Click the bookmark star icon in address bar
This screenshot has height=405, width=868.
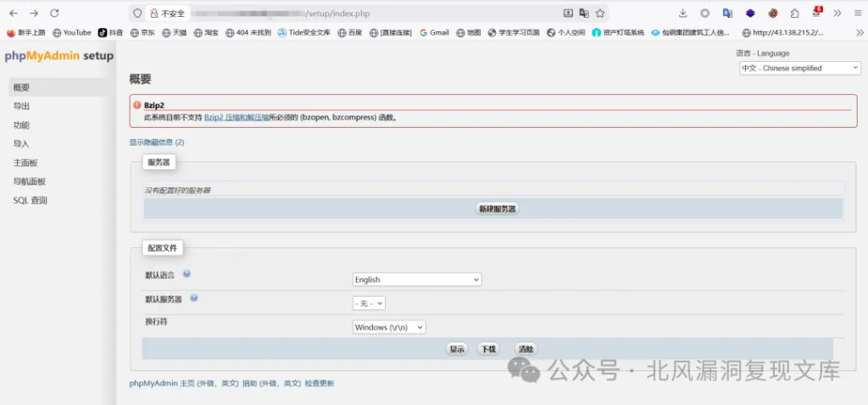coord(600,14)
